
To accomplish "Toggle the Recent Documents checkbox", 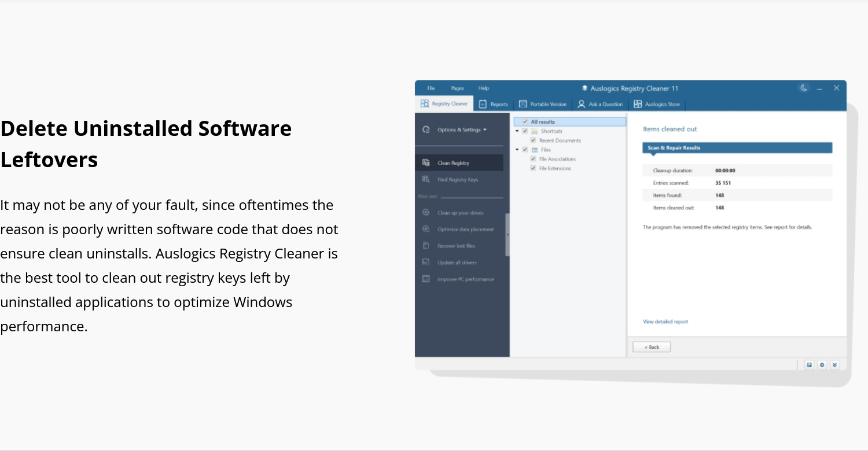I will (x=533, y=141).
